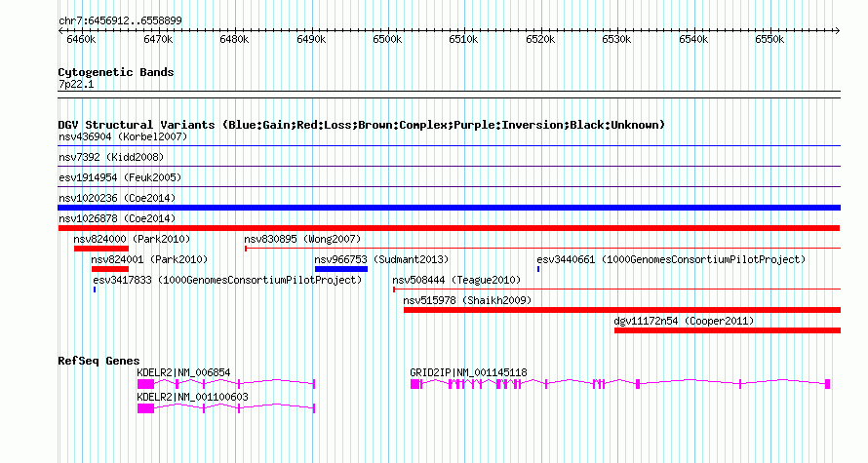The image size is (868, 463).
Task: Click the last exon of GRID2IP at right end
Action: (x=828, y=384)
